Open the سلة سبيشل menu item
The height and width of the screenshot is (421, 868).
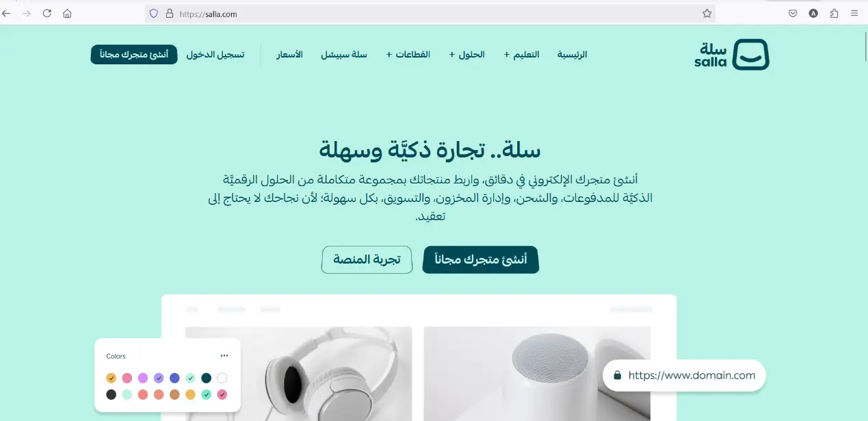[x=344, y=55]
